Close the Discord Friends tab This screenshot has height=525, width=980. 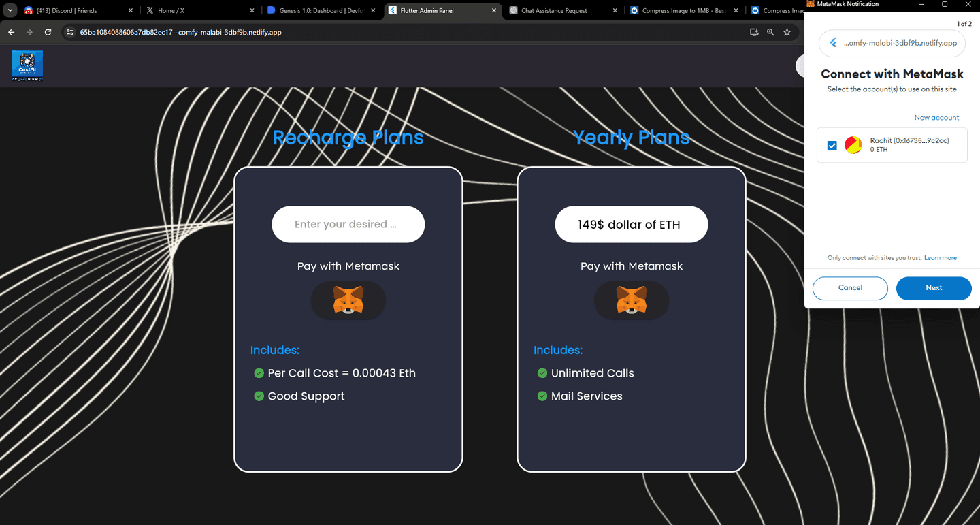[131, 11]
